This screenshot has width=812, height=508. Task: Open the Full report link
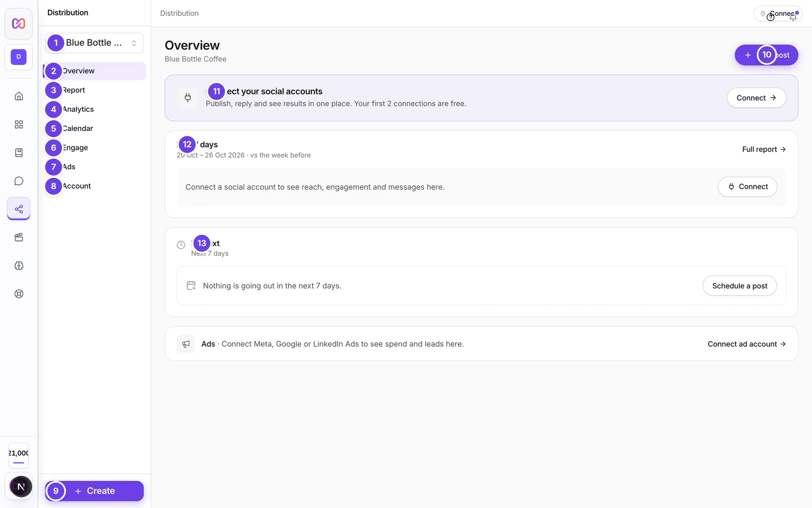point(764,149)
